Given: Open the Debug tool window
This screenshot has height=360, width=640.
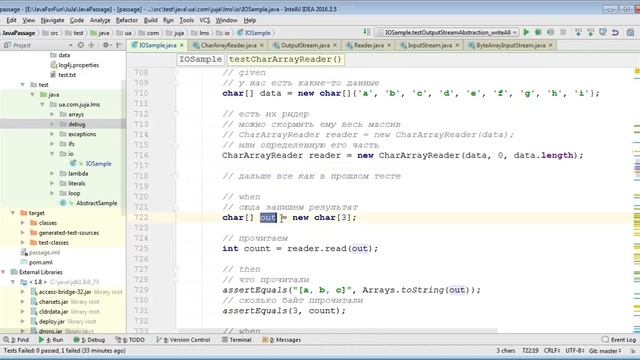Looking at the screenshot, I should point(89,340).
